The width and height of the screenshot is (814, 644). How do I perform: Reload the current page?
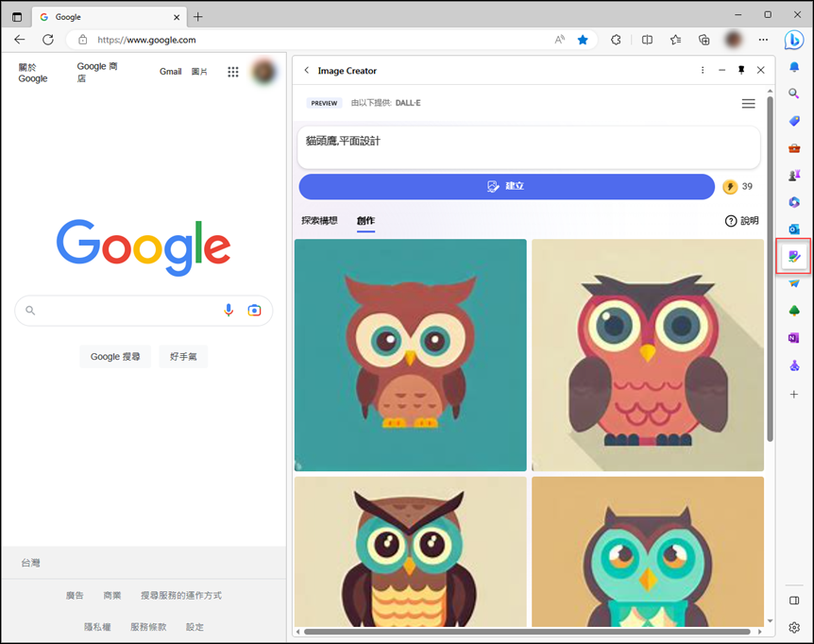pyautogui.click(x=48, y=40)
